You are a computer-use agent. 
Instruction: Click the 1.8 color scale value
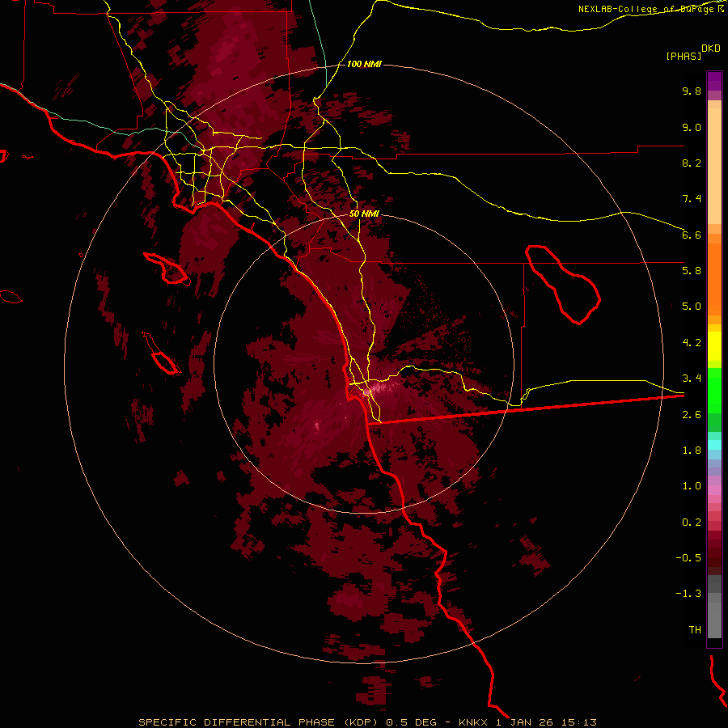pyautogui.click(x=692, y=451)
